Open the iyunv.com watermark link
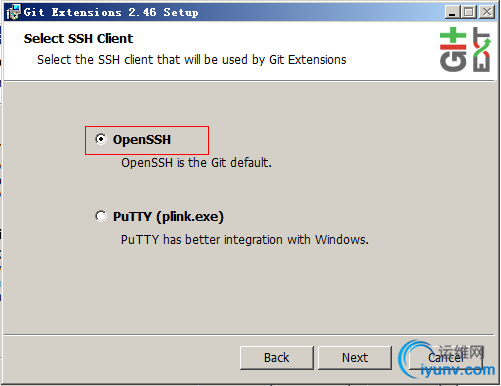The width and height of the screenshot is (501, 386). point(457,370)
